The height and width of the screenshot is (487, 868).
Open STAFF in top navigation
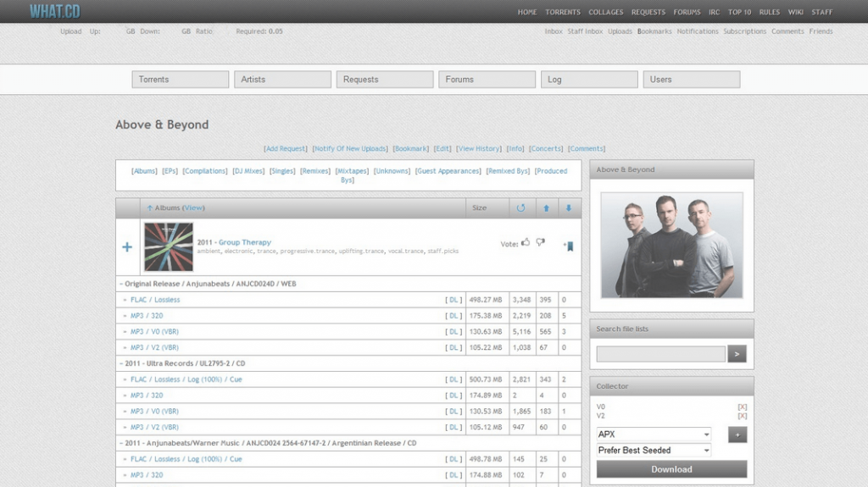pyautogui.click(x=821, y=12)
